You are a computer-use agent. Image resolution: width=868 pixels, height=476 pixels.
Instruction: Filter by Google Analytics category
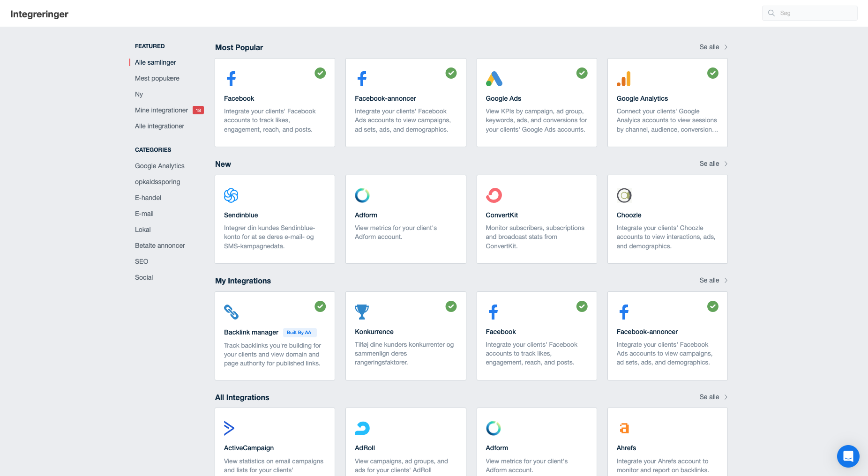(160, 166)
